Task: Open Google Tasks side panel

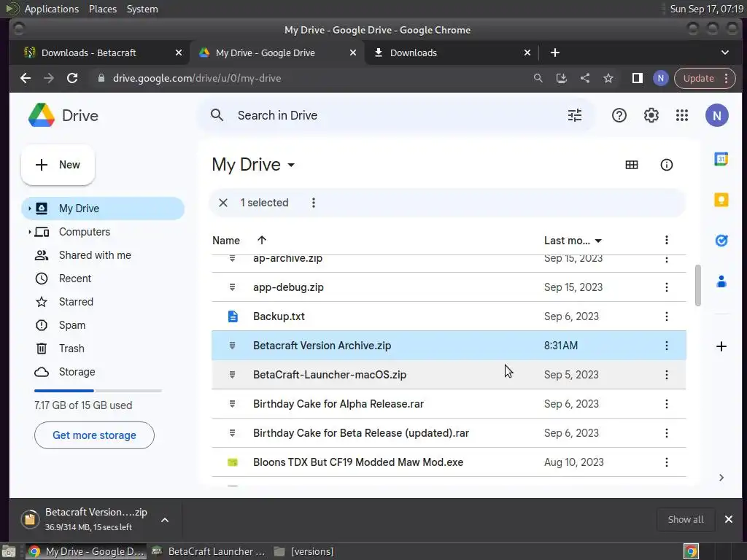Action: tap(721, 241)
